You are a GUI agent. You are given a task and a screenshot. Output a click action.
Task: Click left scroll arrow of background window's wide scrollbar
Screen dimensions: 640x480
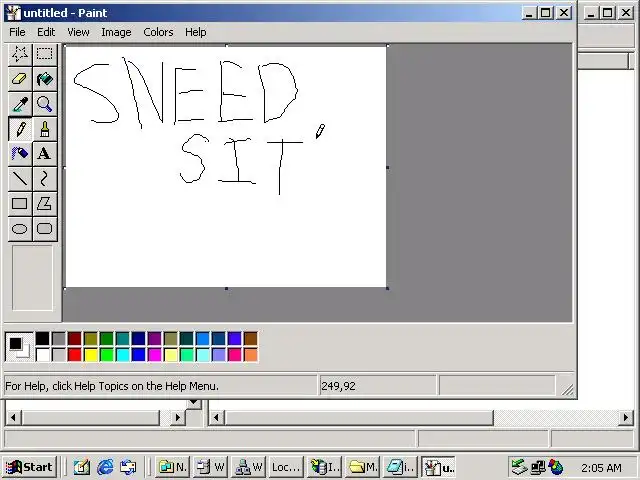click(216, 418)
